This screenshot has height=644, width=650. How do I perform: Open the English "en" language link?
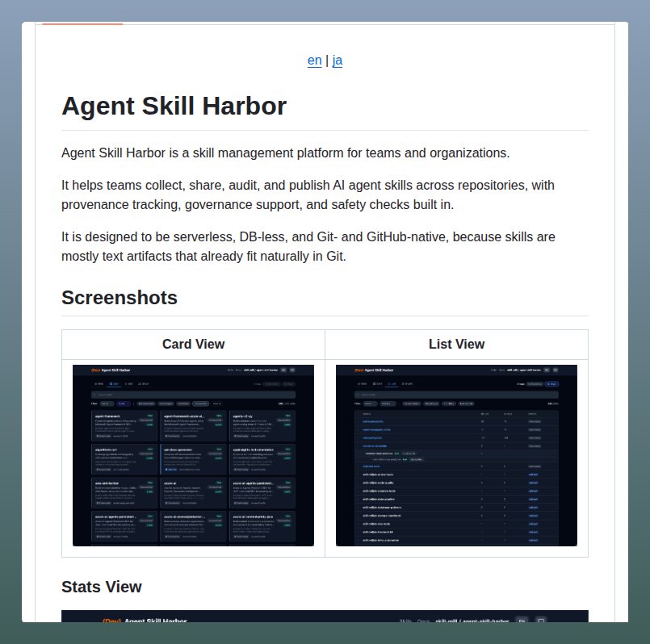(x=314, y=61)
